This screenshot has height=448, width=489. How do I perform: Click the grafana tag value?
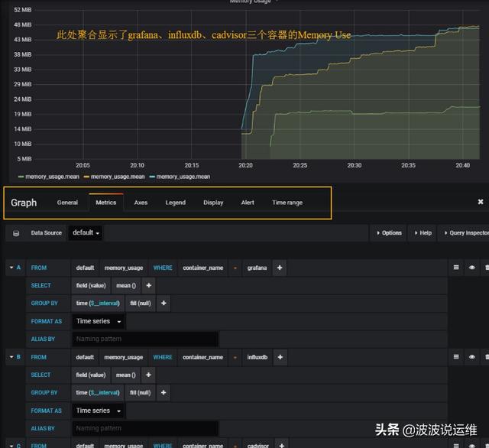[257, 268]
